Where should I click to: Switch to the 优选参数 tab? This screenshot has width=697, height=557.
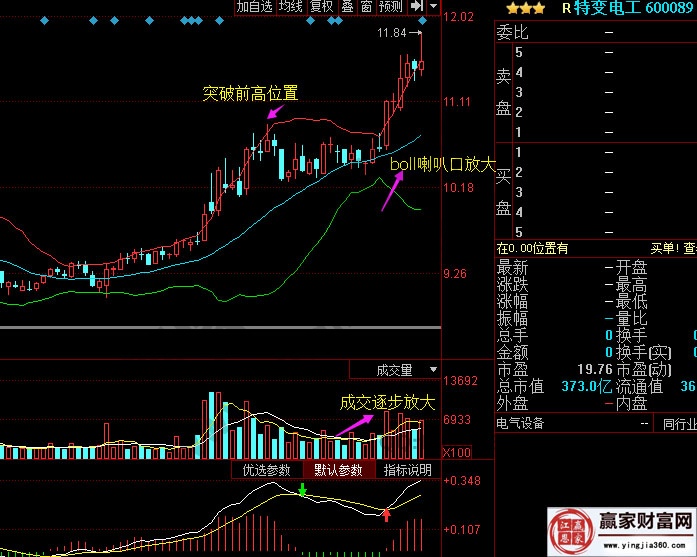(266, 470)
